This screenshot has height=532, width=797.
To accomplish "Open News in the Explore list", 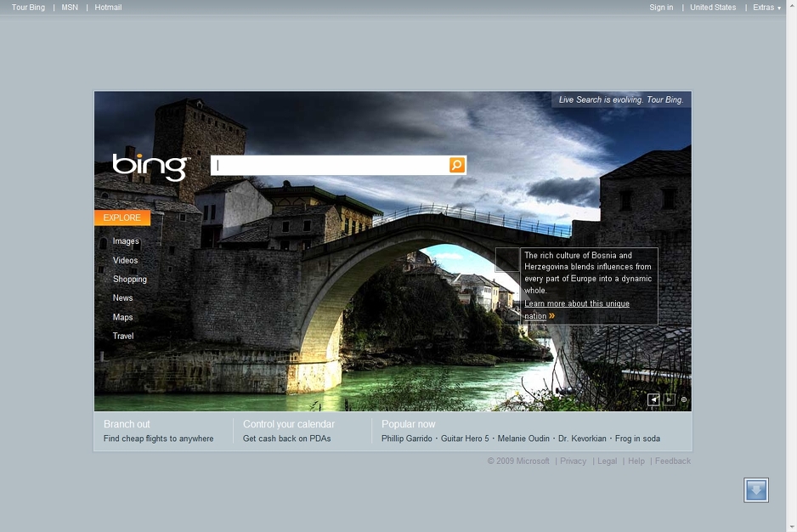I will (123, 298).
